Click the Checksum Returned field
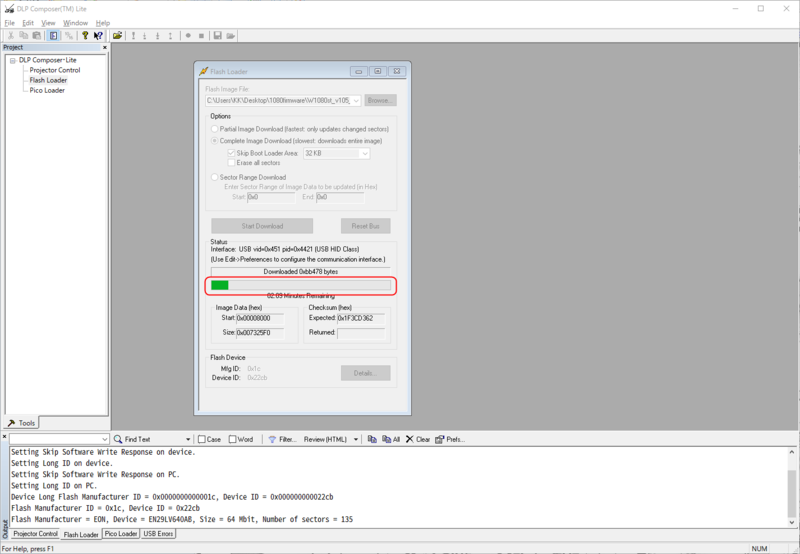The height and width of the screenshot is (554, 800). (x=361, y=333)
